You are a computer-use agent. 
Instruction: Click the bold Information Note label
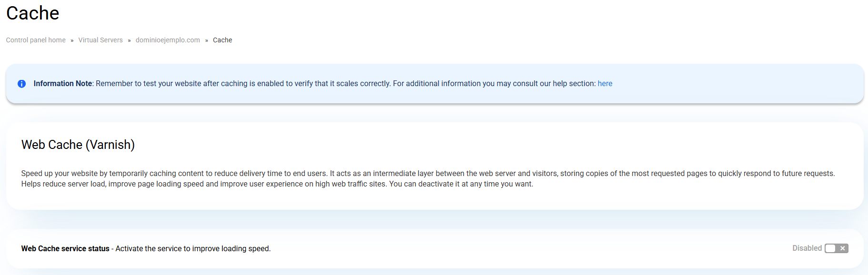(x=62, y=84)
